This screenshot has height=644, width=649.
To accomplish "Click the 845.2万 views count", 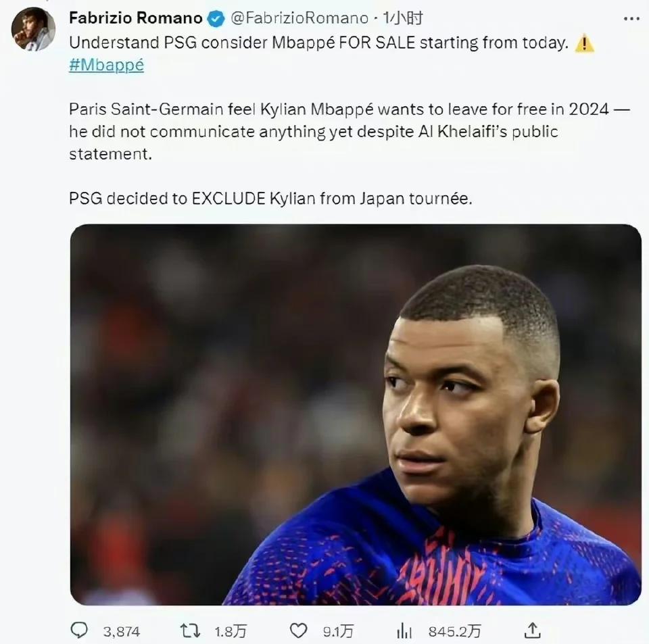I will click(x=454, y=631).
